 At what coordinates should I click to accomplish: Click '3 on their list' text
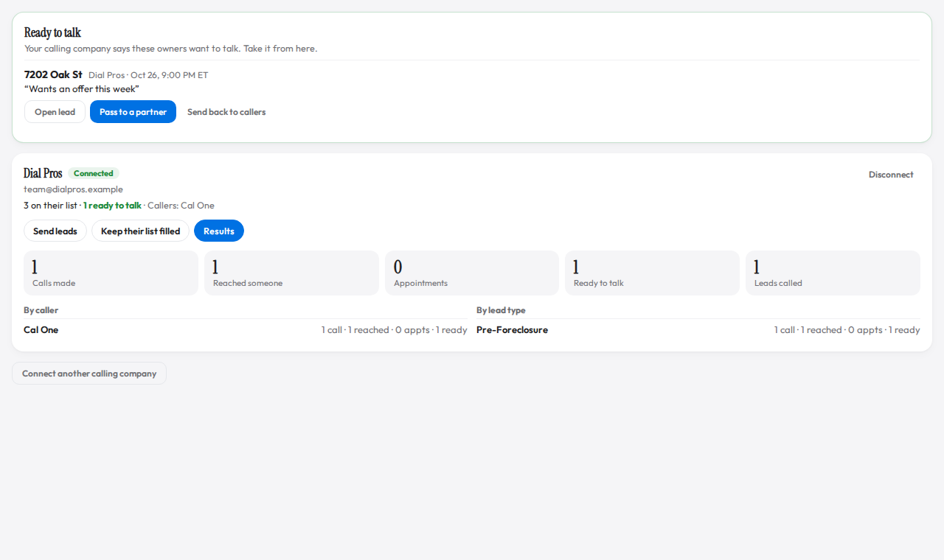click(x=50, y=206)
